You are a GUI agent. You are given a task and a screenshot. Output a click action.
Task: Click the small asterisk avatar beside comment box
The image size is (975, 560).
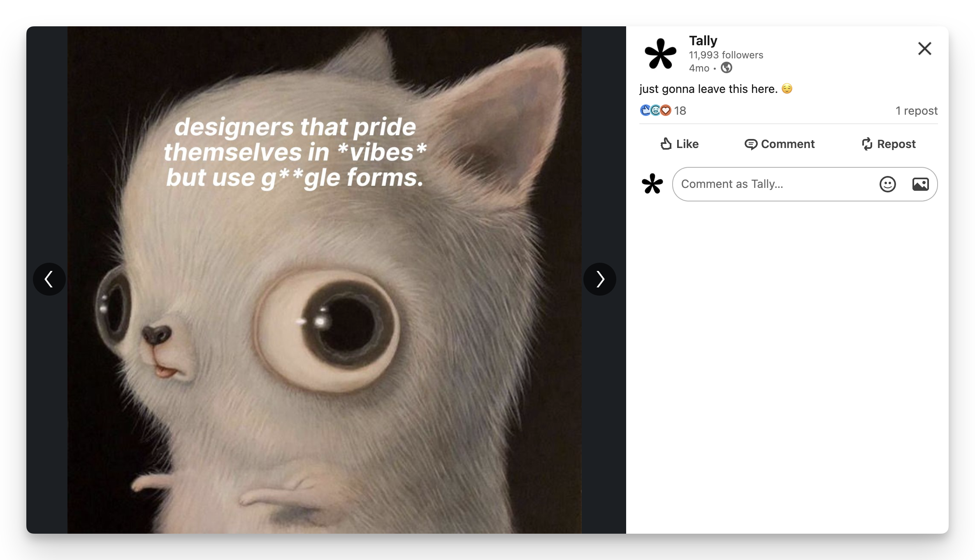(652, 184)
